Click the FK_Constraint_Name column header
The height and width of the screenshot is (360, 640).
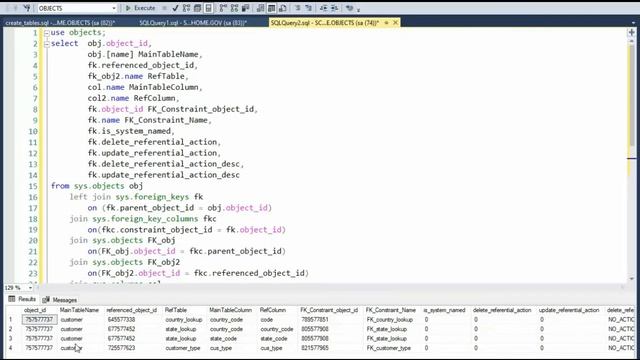point(391,310)
